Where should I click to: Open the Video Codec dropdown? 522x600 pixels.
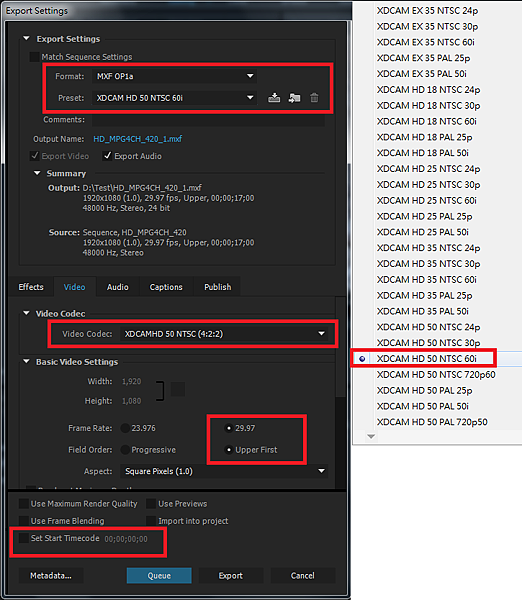224,334
